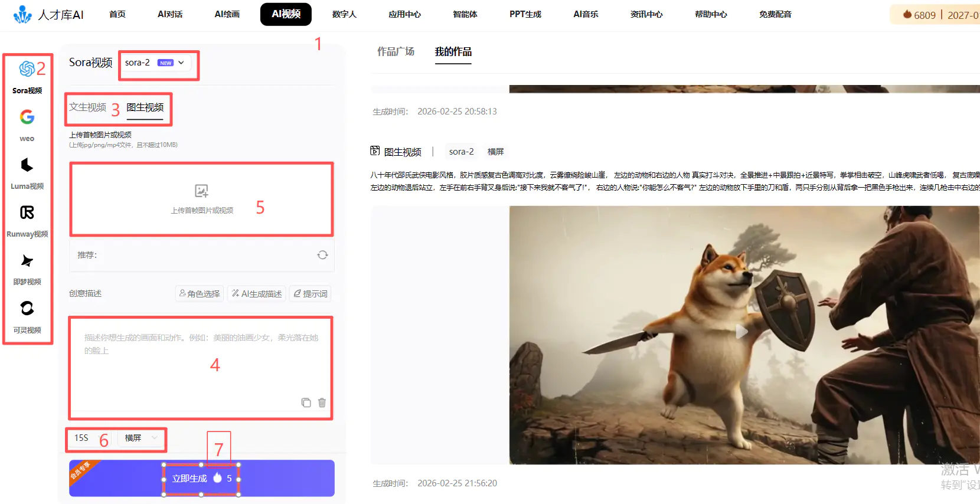Open the Runway视频 tool

[27, 220]
